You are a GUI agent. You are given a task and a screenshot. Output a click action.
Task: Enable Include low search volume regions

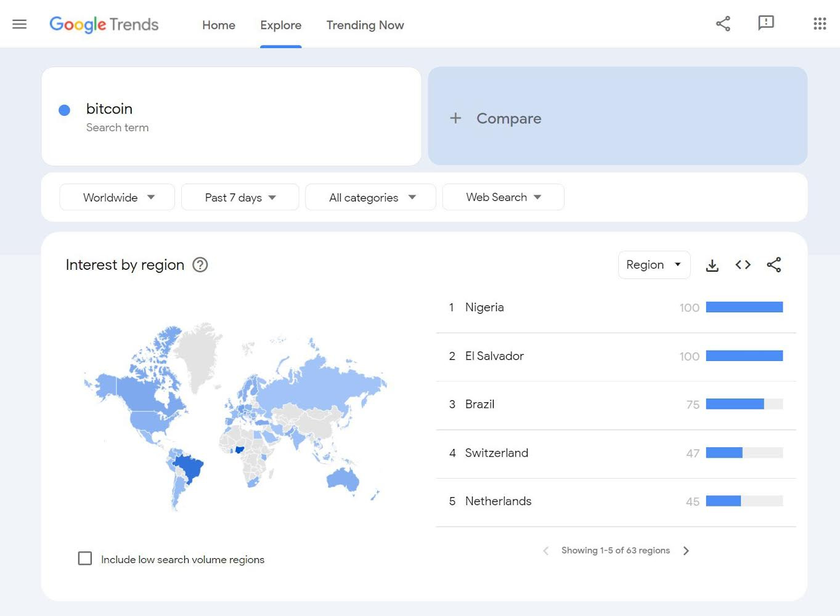coord(85,559)
